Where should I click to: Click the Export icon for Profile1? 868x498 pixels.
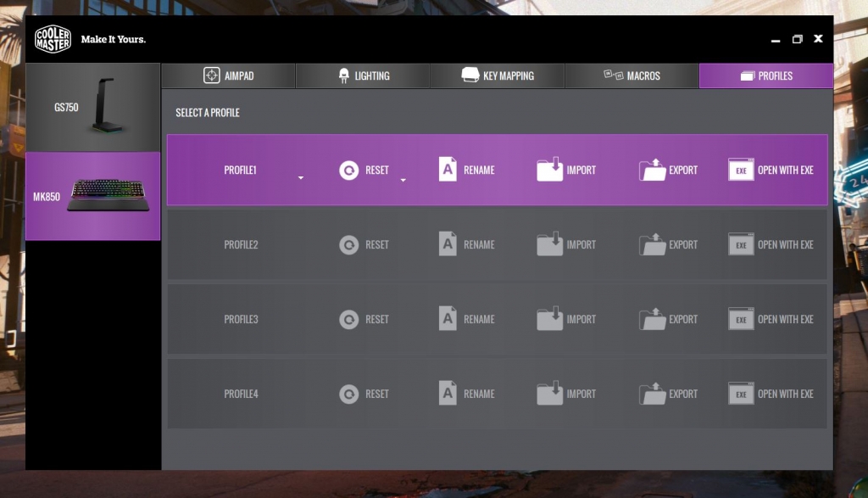pyautogui.click(x=652, y=170)
